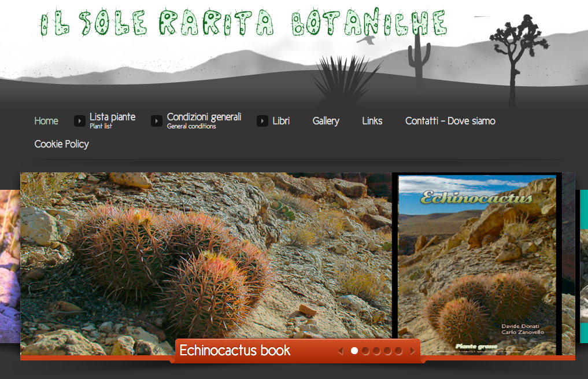Open the Libri menu
The height and width of the screenshot is (379, 588).
point(281,121)
